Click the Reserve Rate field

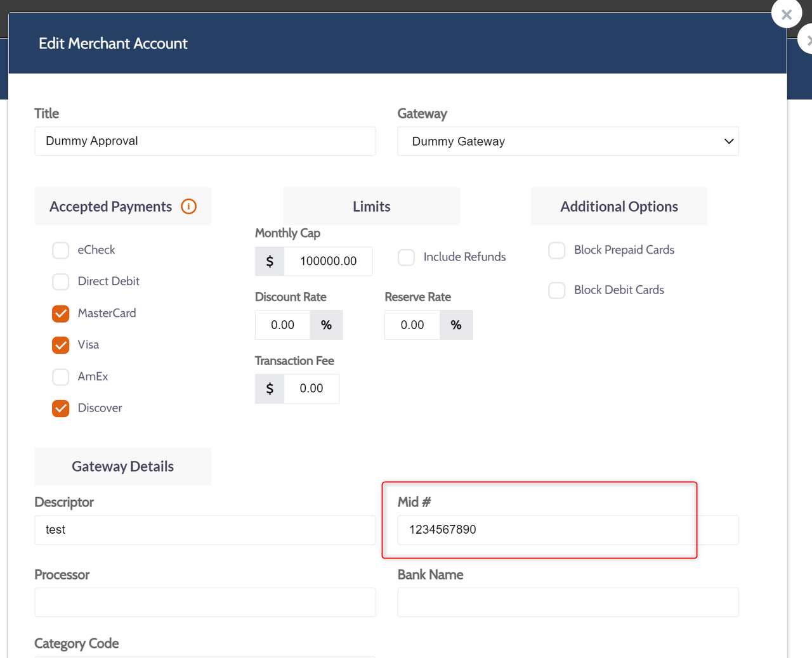(412, 325)
